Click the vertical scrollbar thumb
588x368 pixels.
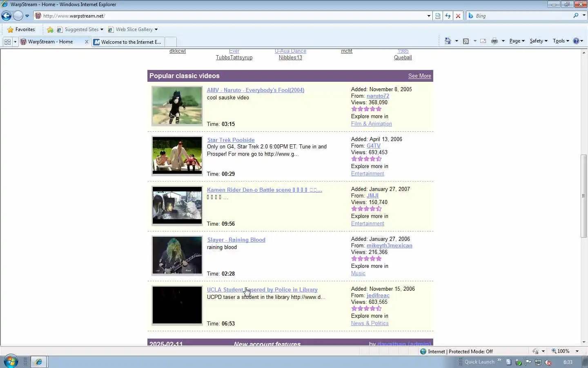[x=584, y=195]
